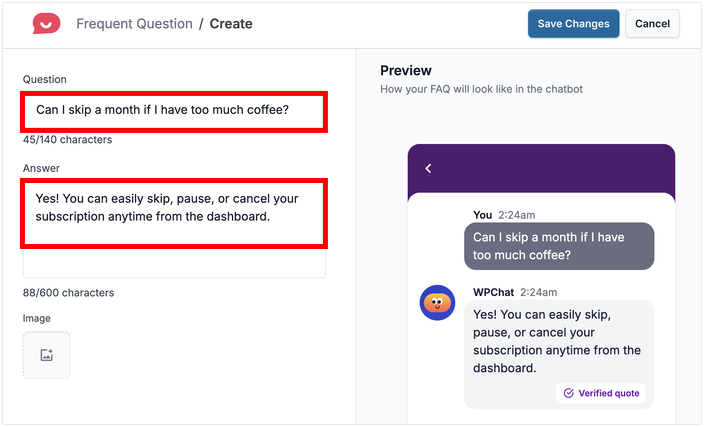This screenshot has height=427, width=704.
Task: Open the Frequent Question breadcrumb
Action: tap(134, 23)
